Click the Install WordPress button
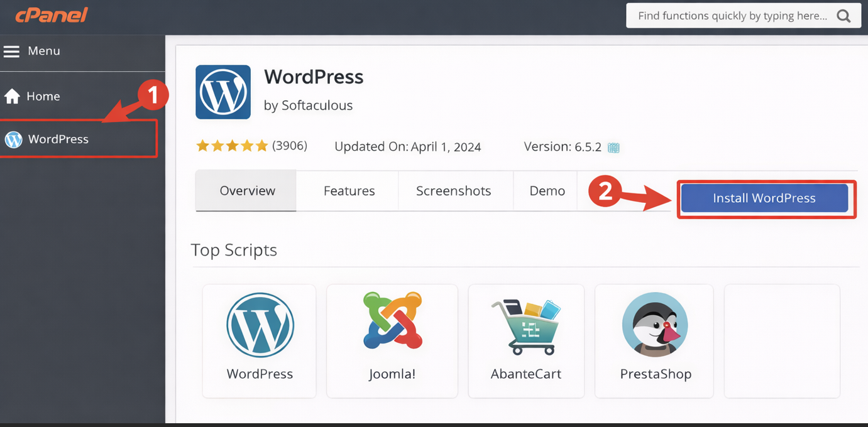The image size is (868, 427). 764,198
